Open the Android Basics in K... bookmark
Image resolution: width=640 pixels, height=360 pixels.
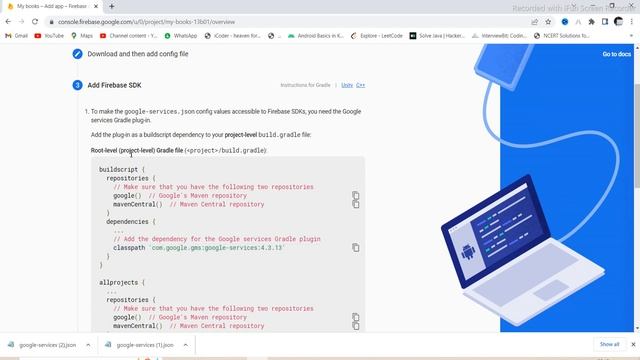click(x=316, y=36)
